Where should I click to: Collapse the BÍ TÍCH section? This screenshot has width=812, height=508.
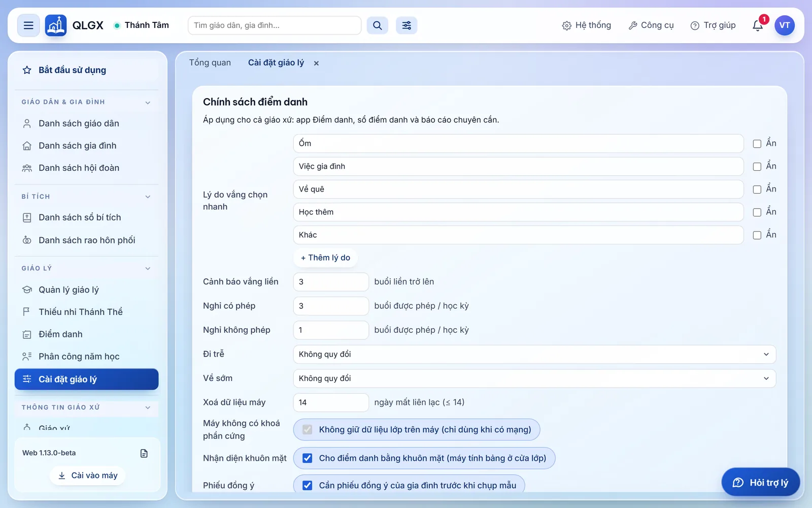coord(148,197)
